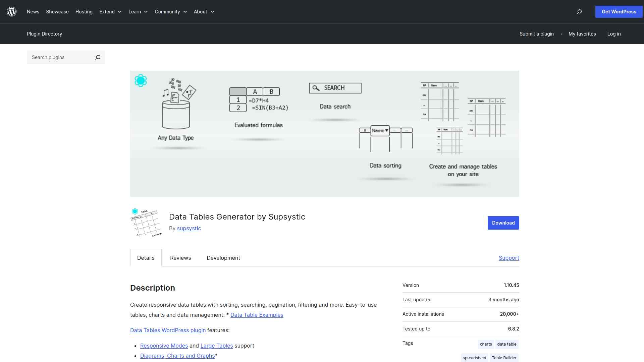Select the charts tag
Viewport: 644px width, 362px height.
[486, 344]
